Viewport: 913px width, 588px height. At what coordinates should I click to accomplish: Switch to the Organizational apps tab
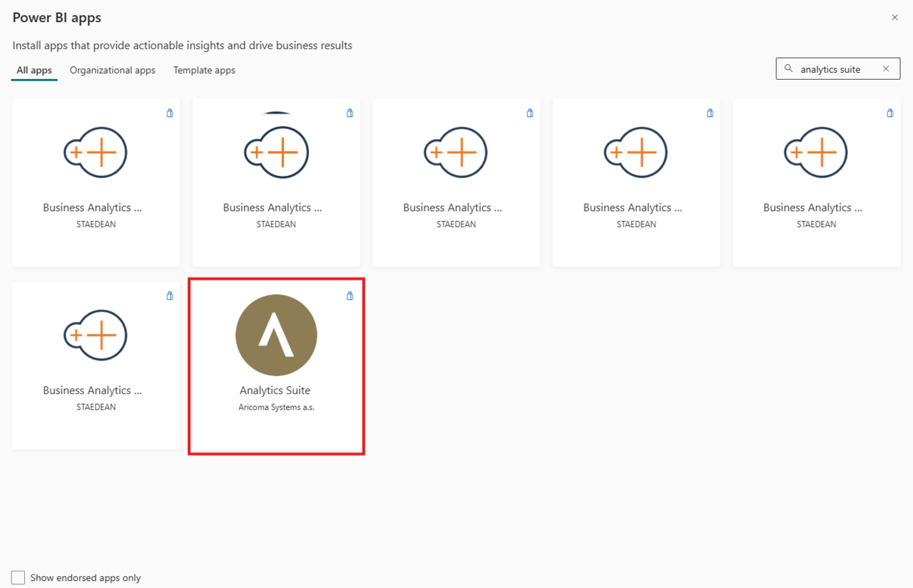tap(112, 70)
